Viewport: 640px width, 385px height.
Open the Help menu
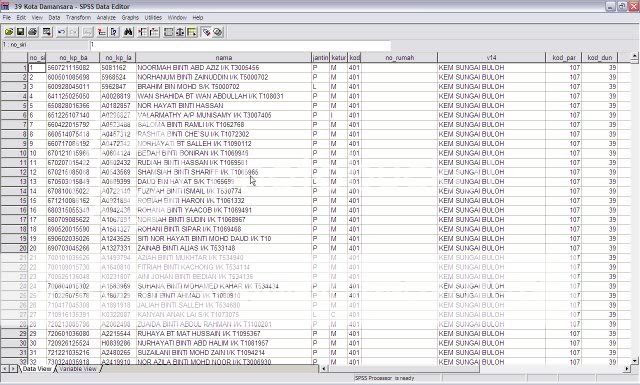coord(198,18)
